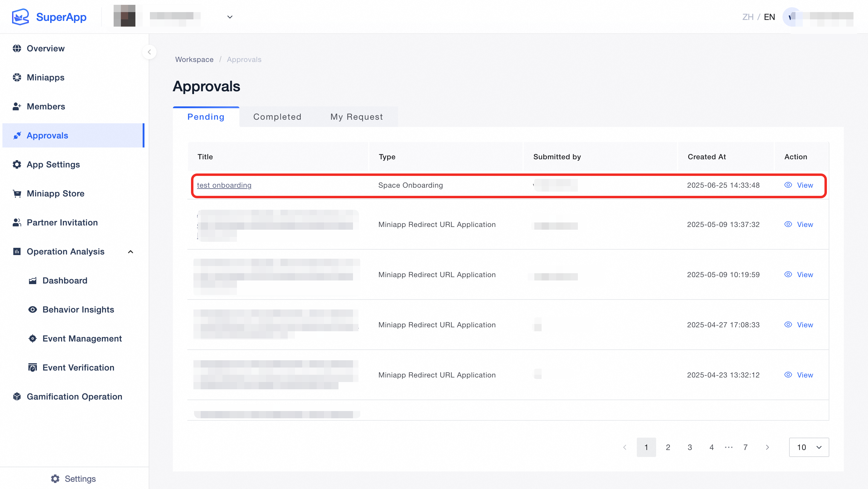Click the Event Verification icon
Image resolution: width=868 pixels, height=489 pixels.
tap(33, 367)
